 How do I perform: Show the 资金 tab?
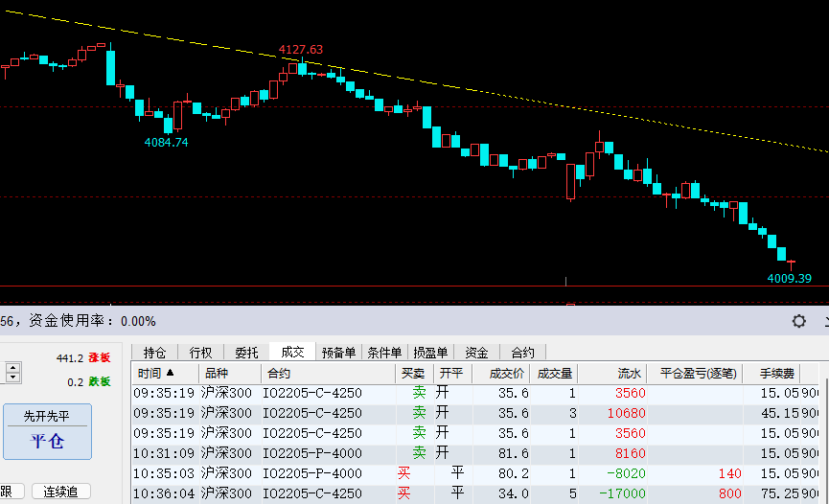click(x=476, y=352)
